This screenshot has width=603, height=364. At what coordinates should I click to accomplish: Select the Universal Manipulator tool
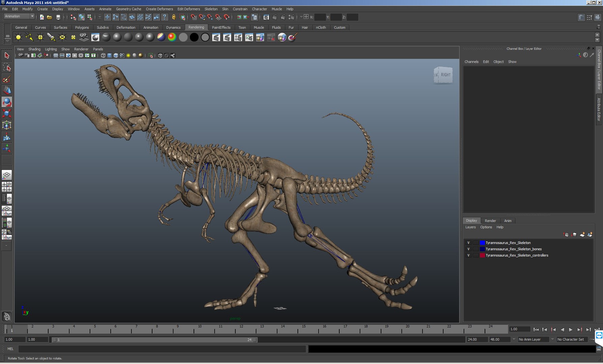(x=7, y=125)
